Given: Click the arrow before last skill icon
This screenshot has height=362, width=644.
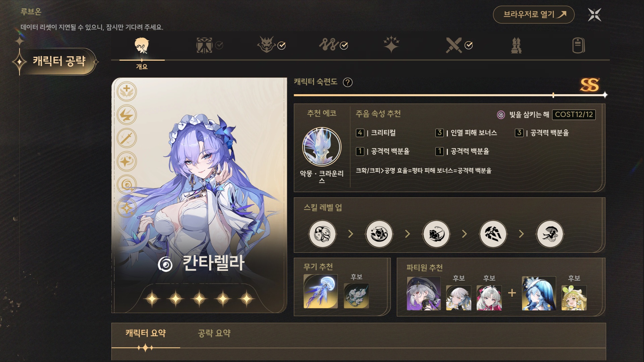Looking at the screenshot, I should click(521, 234).
